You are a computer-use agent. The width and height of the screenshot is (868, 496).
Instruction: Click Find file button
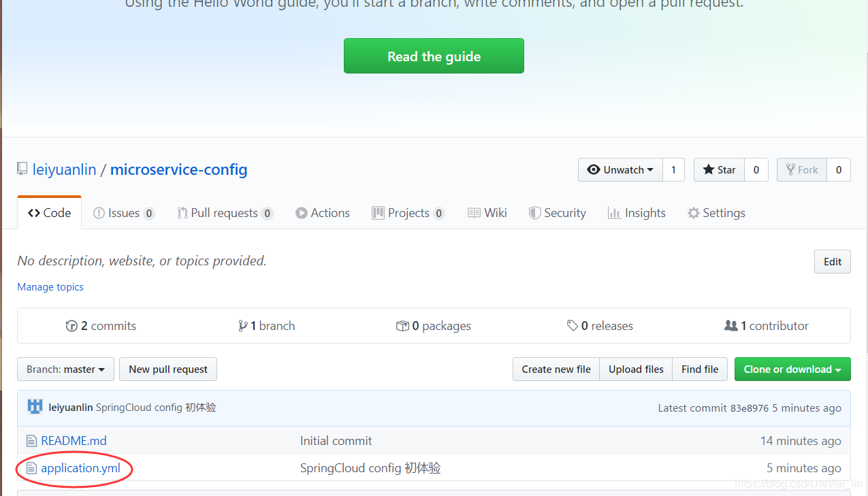[x=700, y=369]
